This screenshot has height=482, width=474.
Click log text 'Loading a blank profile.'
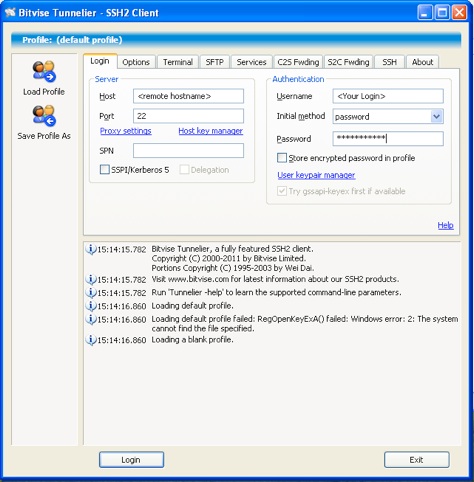(x=192, y=340)
